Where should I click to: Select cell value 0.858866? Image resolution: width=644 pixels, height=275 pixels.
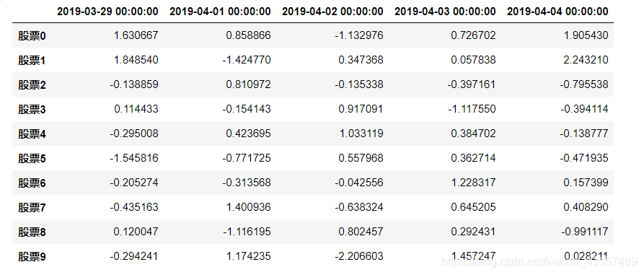[249, 36]
